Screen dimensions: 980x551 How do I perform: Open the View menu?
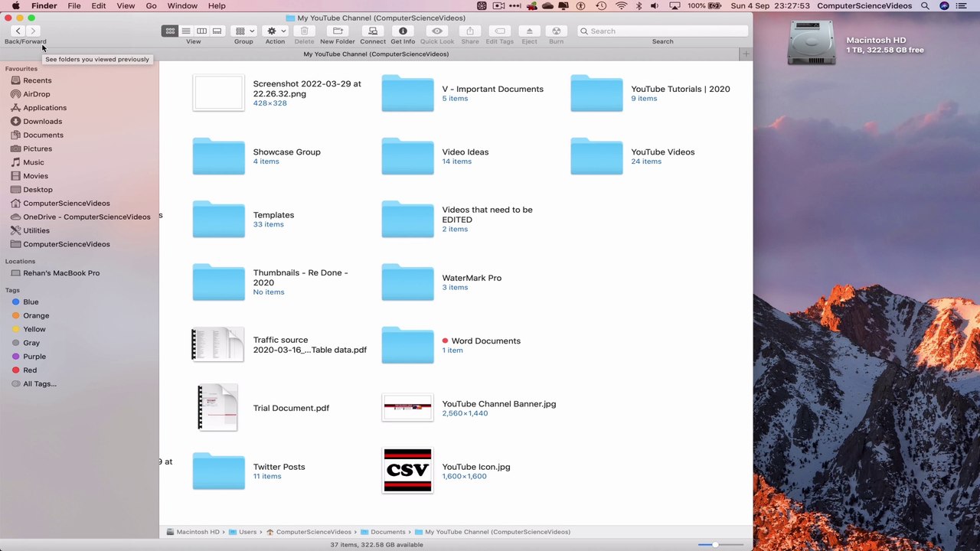126,6
